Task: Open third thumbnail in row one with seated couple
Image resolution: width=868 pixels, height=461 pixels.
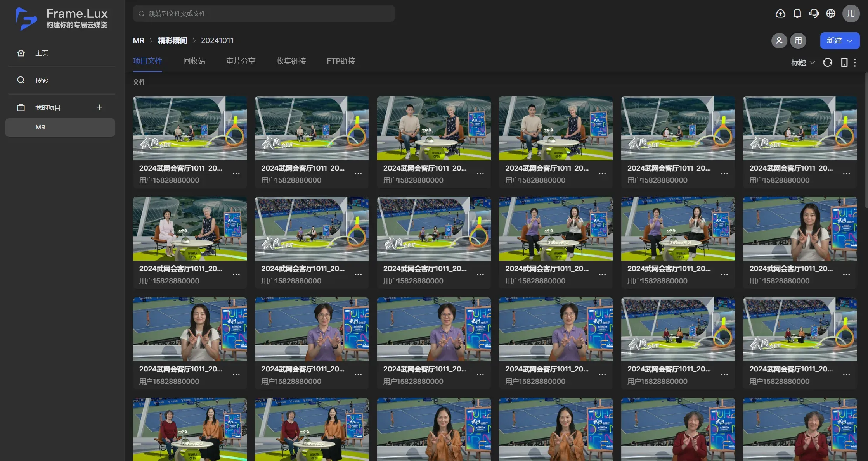Action: (x=434, y=128)
